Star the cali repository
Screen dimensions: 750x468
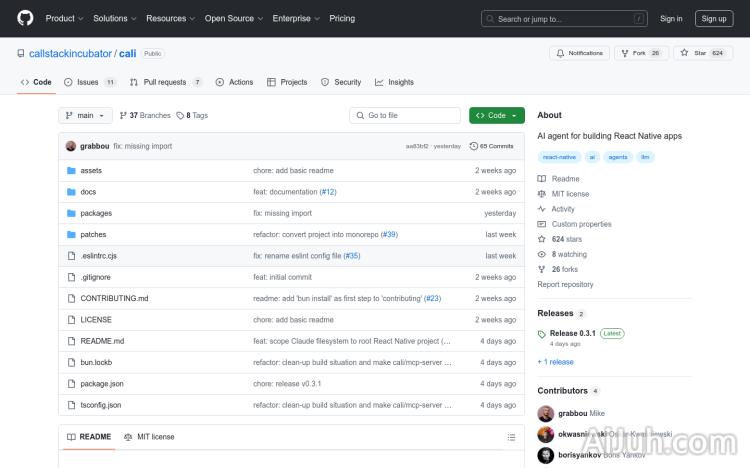(x=703, y=53)
